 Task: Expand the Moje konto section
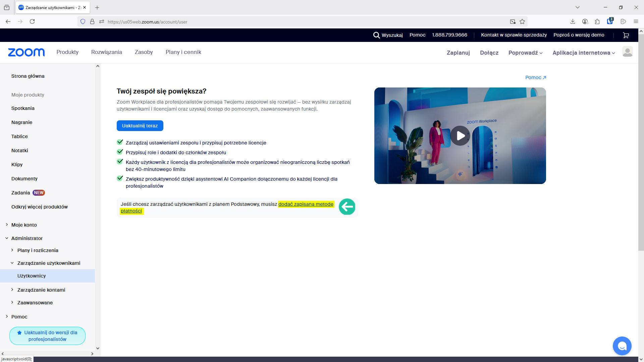pyautogui.click(x=7, y=225)
